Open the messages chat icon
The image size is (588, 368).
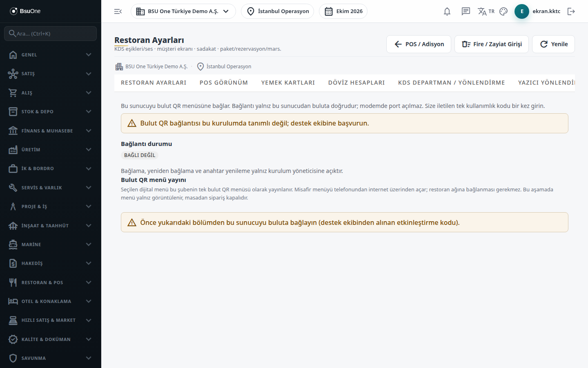(x=466, y=11)
